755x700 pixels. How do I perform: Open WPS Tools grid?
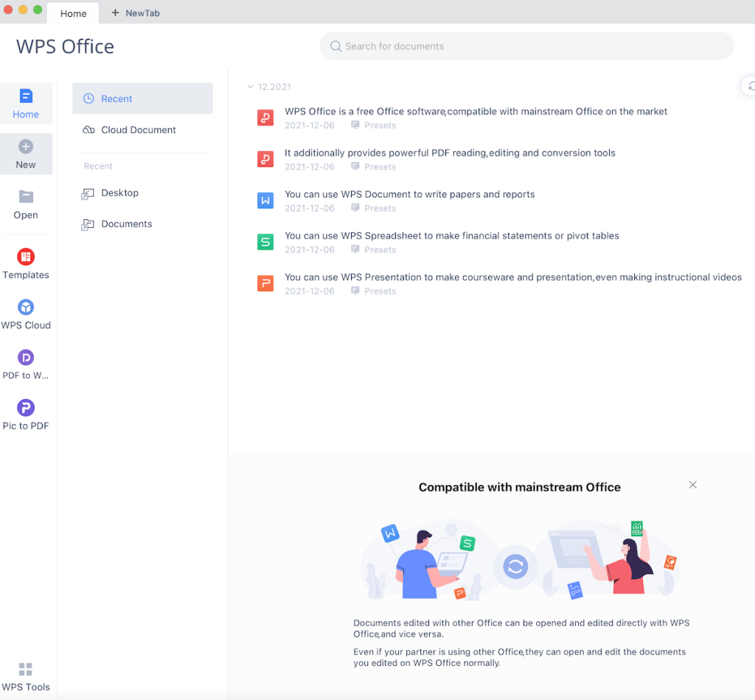point(26,677)
